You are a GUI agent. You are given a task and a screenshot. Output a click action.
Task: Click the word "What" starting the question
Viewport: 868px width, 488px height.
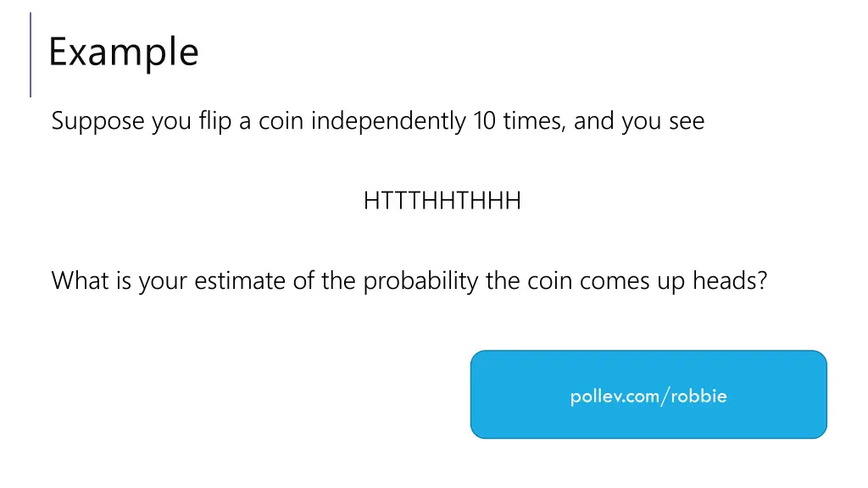[x=80, y=280]
